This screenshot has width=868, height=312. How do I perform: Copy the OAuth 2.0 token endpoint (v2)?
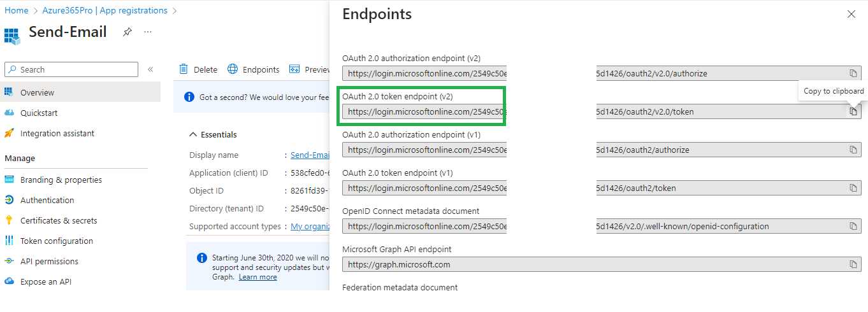point(853,111)
